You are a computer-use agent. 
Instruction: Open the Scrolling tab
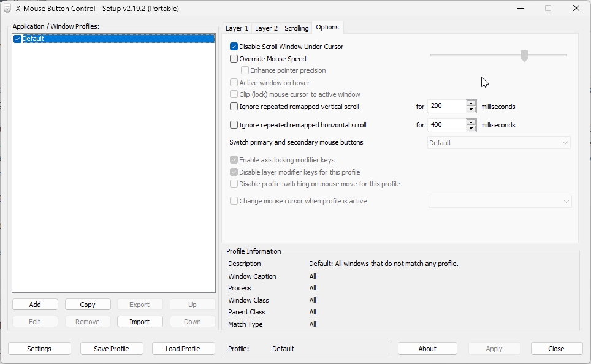(297, 28)
